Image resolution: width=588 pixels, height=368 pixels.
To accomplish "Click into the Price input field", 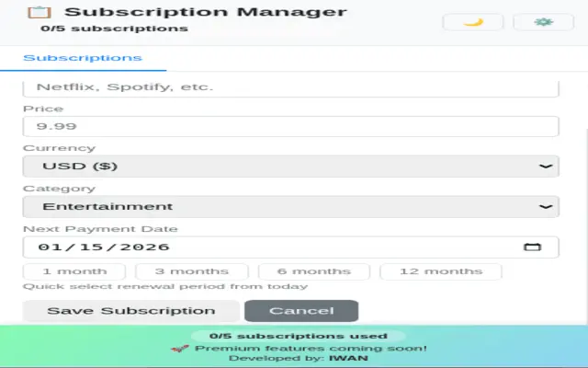I will click(x=291, y=127).
